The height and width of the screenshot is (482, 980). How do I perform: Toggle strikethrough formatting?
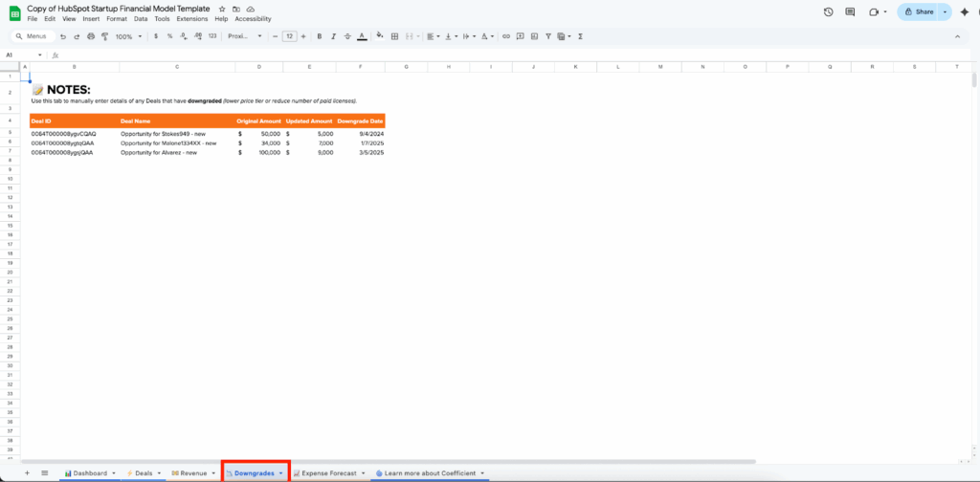[x=346, y=36]
